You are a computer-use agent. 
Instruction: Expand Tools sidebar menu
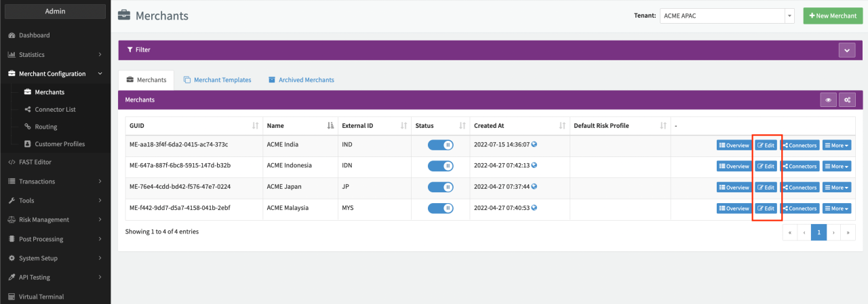point(55,200)
